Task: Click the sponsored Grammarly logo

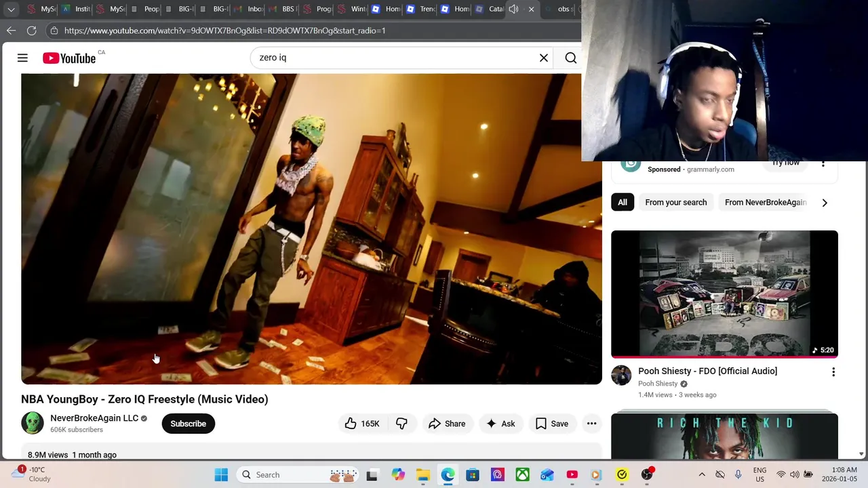Action: coord(631,165)
